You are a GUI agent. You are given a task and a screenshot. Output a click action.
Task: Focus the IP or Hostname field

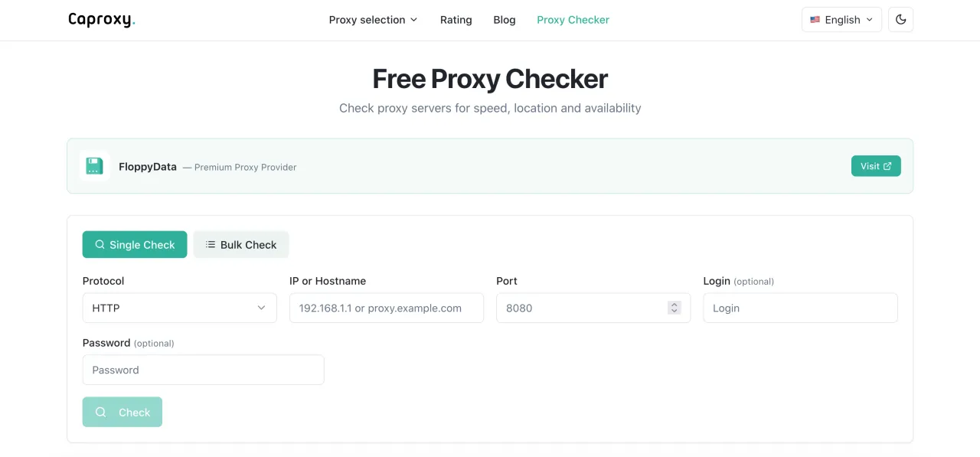tap(386, 308)
